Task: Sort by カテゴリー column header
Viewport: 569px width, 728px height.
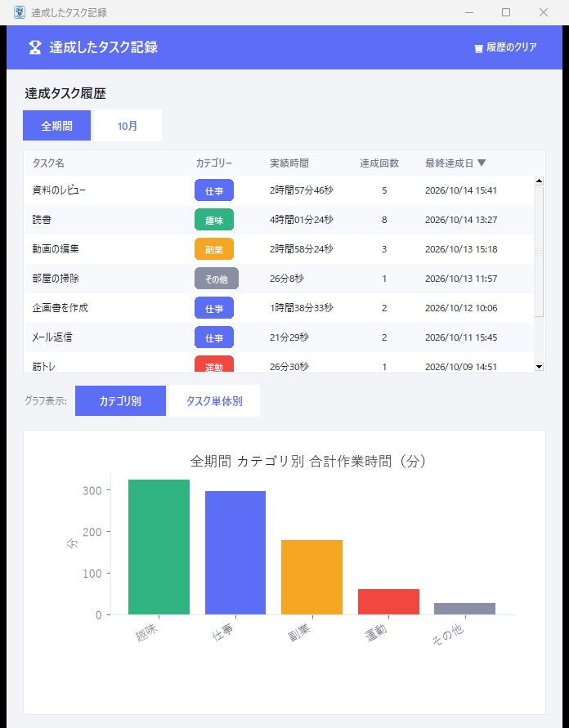Action: pyautogui.click(x=213, y=163)
